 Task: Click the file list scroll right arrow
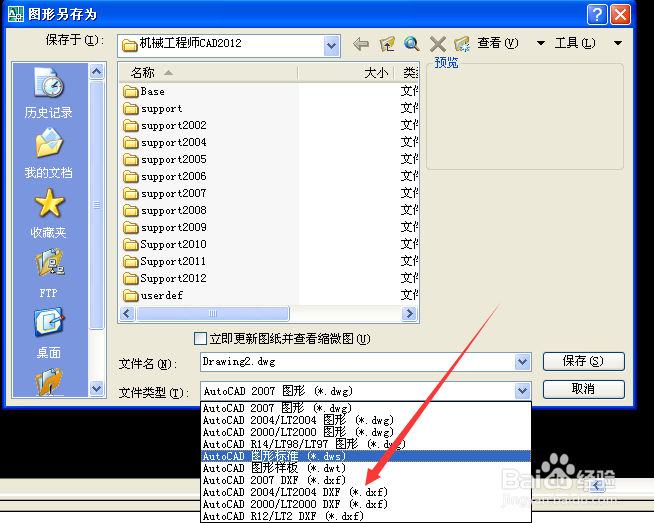coord(409,314)
